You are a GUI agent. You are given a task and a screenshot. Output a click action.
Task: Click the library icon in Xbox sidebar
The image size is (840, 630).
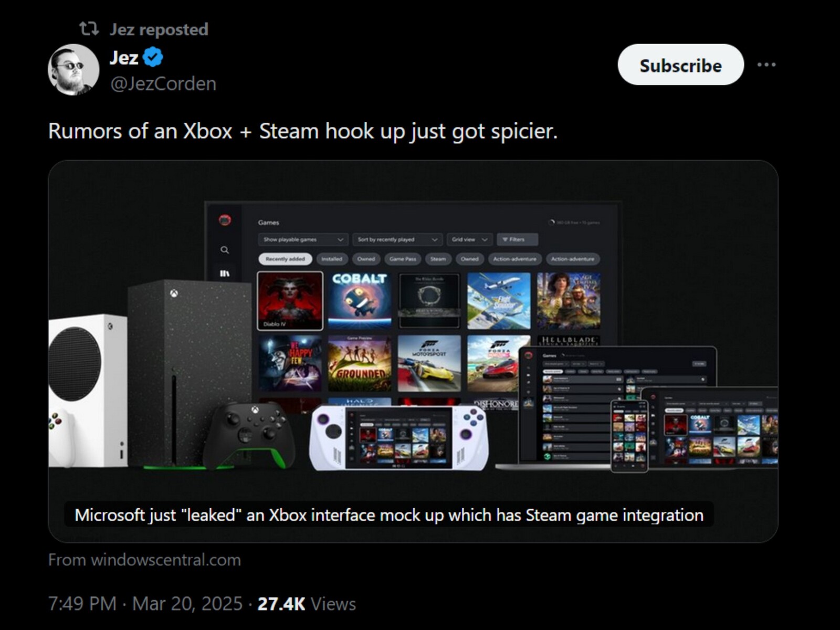[225, 274]
